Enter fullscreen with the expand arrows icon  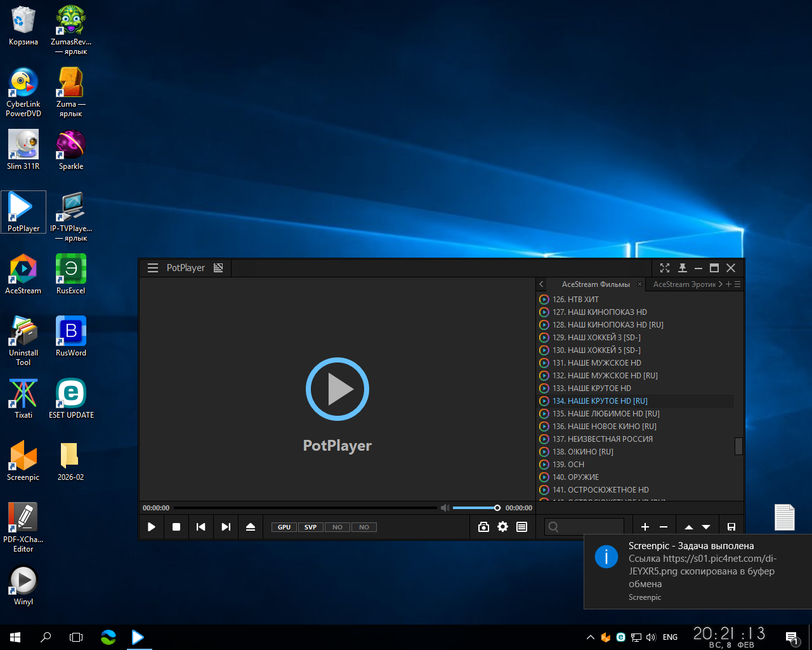click(x=664, y=268)
